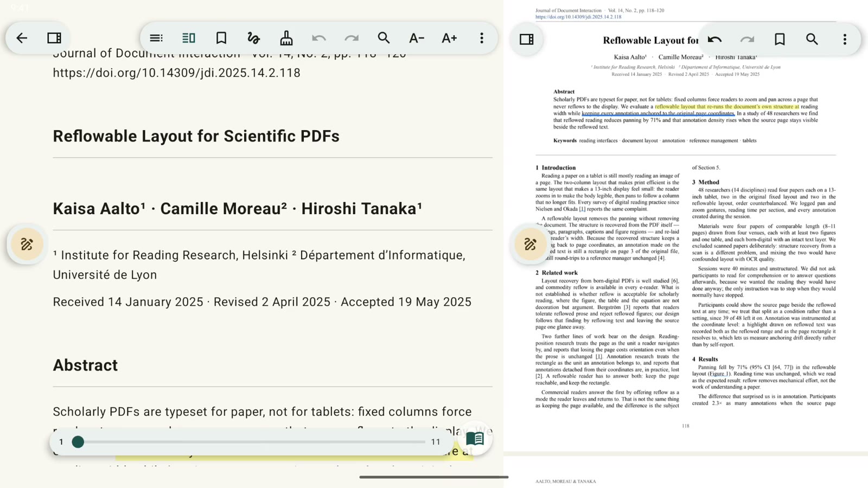Bookmark this page from the left toolbar

click(221, 38)
